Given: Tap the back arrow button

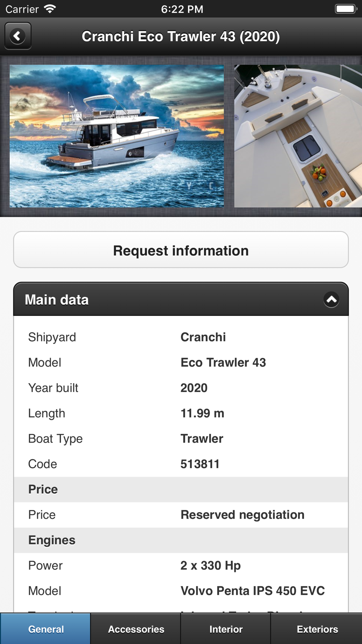Looking at the screenshot, I should [18, 36].
